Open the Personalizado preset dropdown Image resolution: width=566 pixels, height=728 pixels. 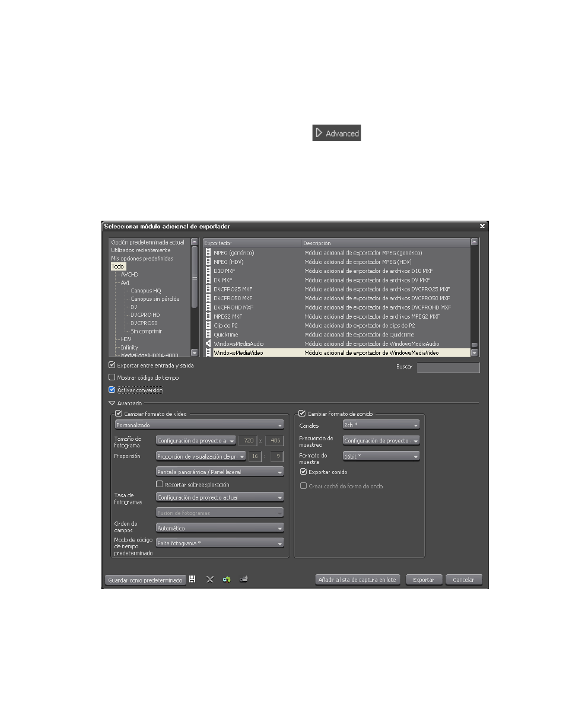click(x=199, y=425)
